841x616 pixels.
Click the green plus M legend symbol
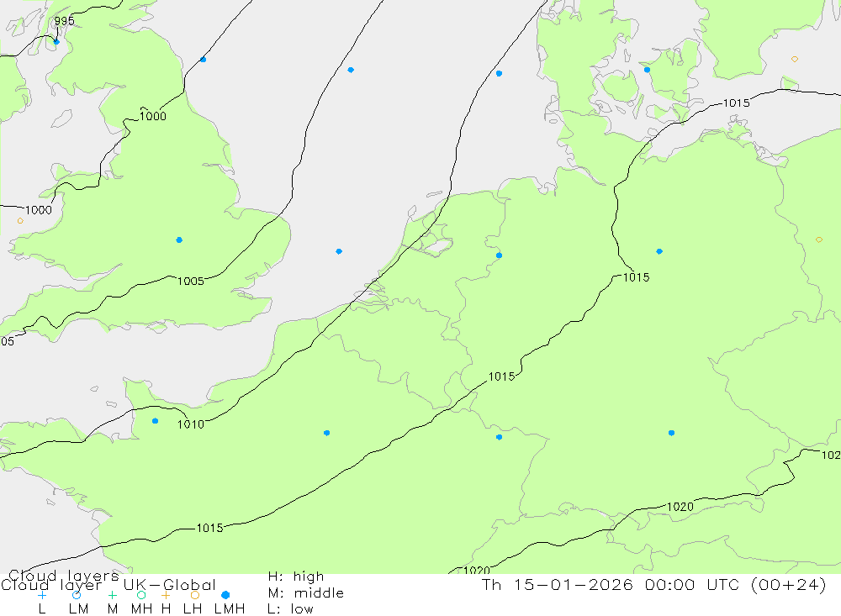(x=112, y=595)
